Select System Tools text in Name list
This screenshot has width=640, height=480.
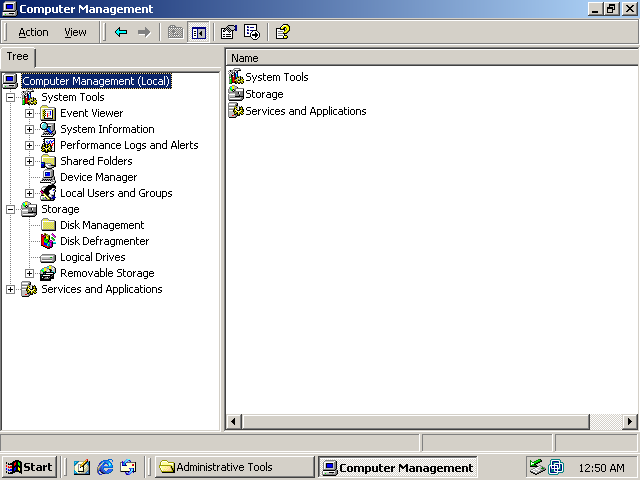click(x=277, y=77)
